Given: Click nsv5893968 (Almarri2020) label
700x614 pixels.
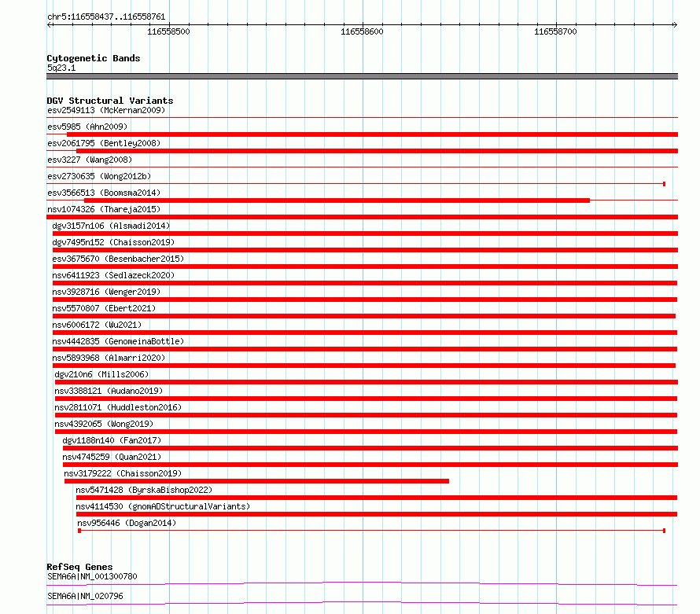Looking at the screenshot, I should 109,358.
